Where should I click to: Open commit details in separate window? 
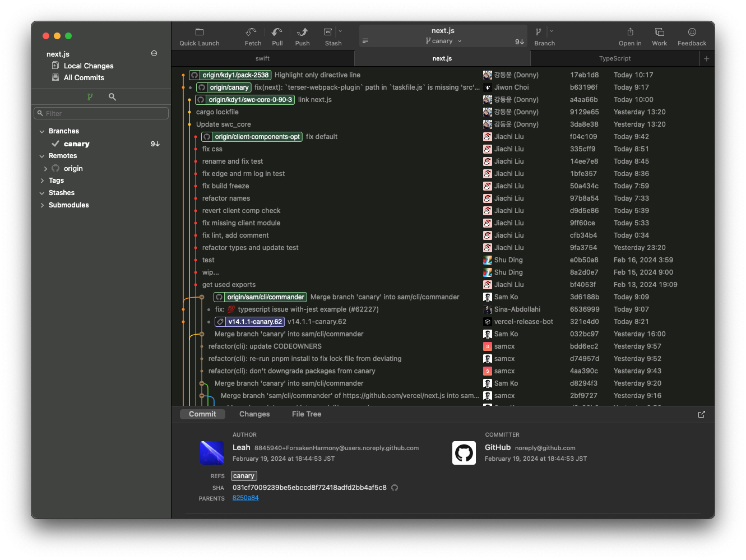coord(701,414)
